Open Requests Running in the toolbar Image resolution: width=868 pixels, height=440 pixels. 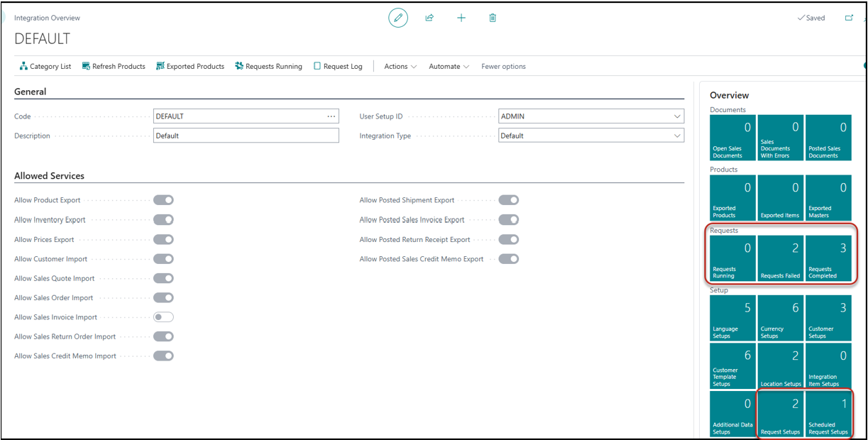pos(268,67)
